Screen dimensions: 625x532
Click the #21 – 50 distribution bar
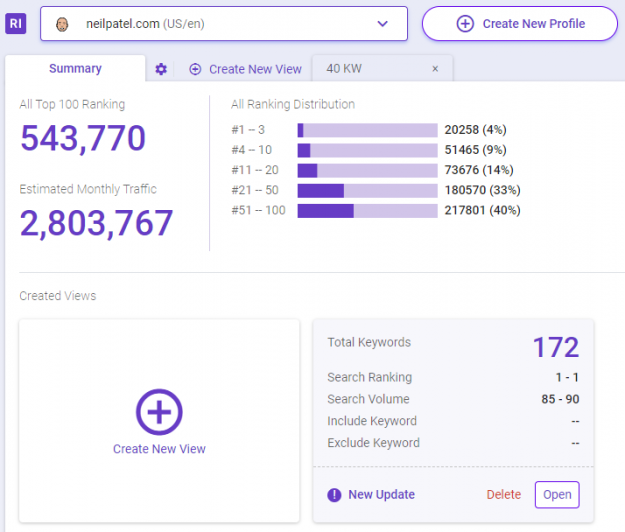click(368, 190)
